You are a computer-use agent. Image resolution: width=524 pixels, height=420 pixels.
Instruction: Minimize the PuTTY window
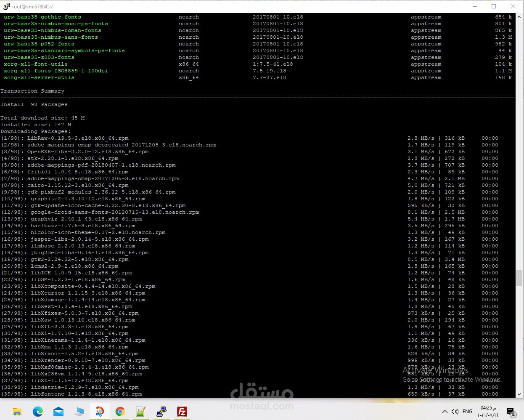(x=475, y=6)
